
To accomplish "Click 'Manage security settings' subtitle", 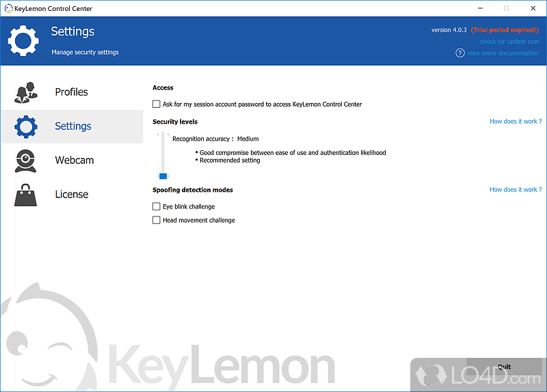I will (85, 53).
